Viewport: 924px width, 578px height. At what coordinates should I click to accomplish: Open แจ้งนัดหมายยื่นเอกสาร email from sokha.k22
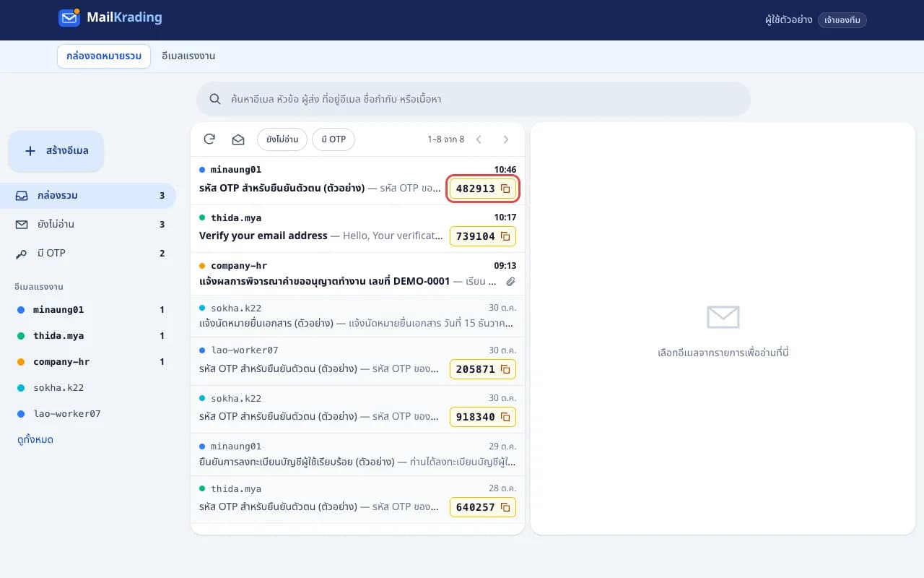357,316
